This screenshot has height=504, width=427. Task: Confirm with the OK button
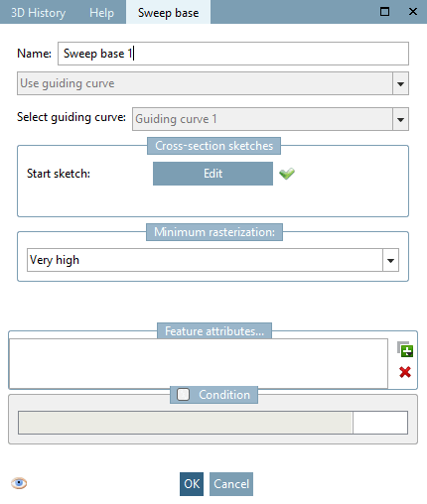[192, 484]
